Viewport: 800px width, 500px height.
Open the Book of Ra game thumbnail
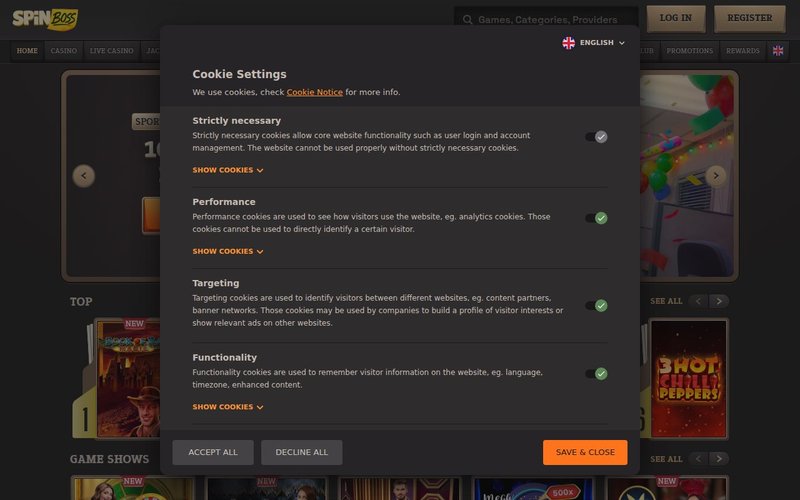128,379
